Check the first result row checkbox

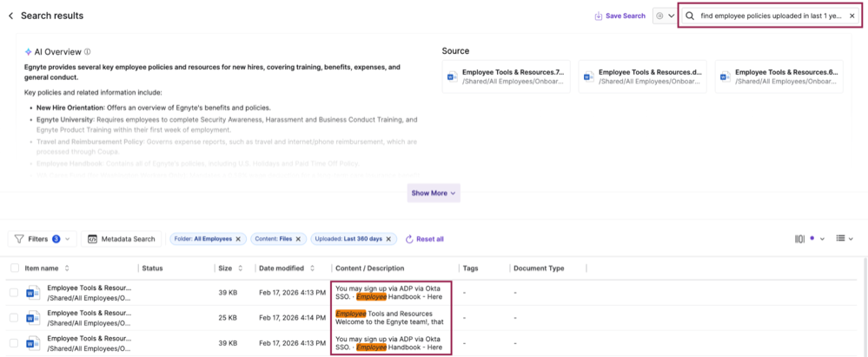(14, 293)
